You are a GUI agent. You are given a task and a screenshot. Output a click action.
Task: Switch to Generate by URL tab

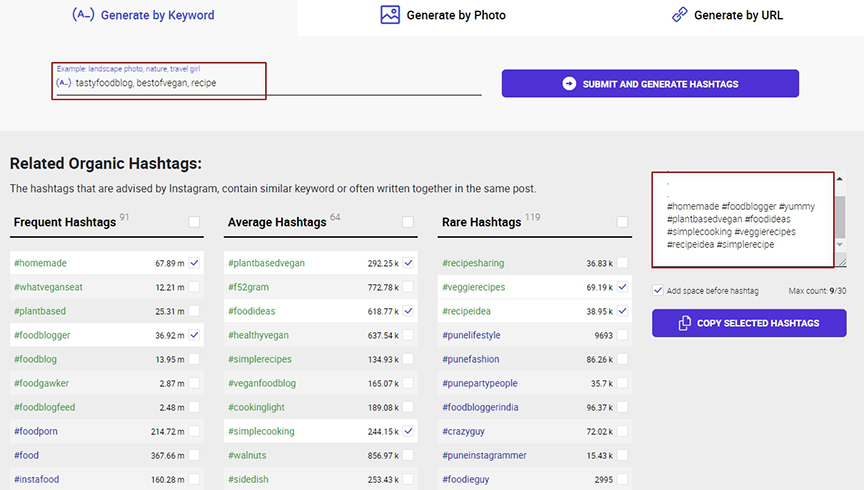click(727, 15)
